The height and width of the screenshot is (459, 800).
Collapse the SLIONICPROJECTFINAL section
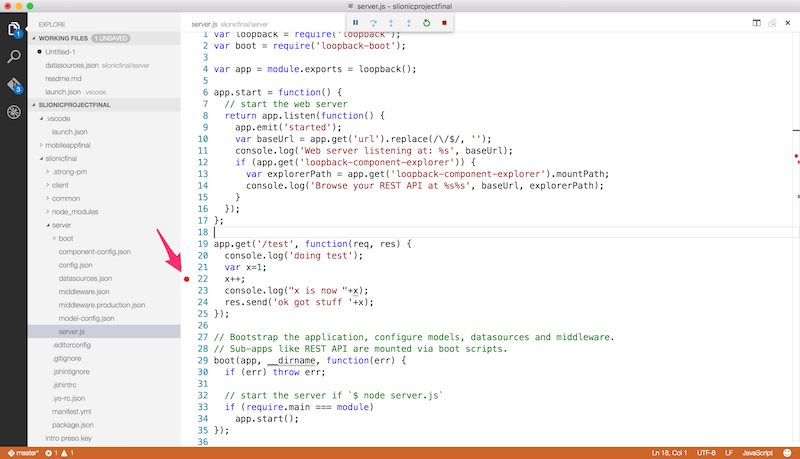pyautogui.click(x=34, y=105)
